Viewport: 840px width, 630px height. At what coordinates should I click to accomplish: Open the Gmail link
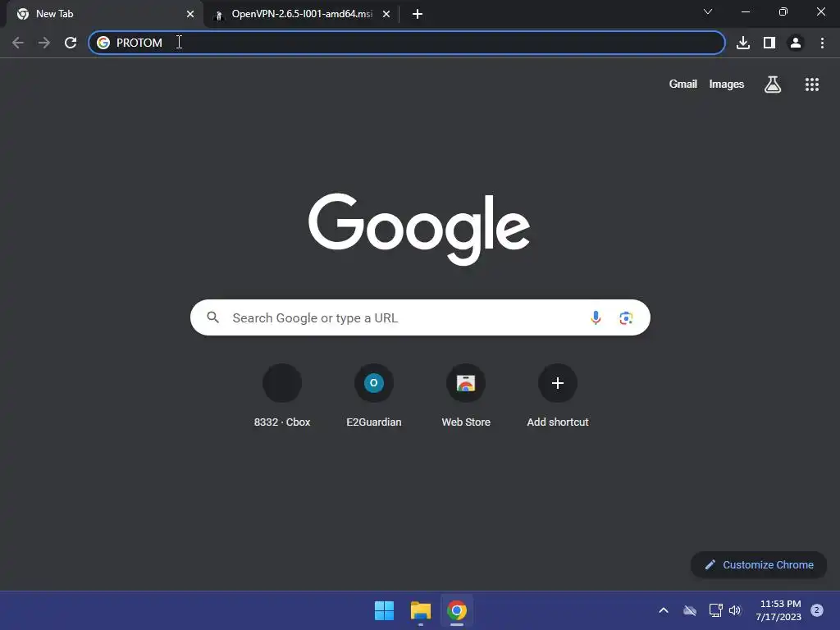click(x=683, y=84)
